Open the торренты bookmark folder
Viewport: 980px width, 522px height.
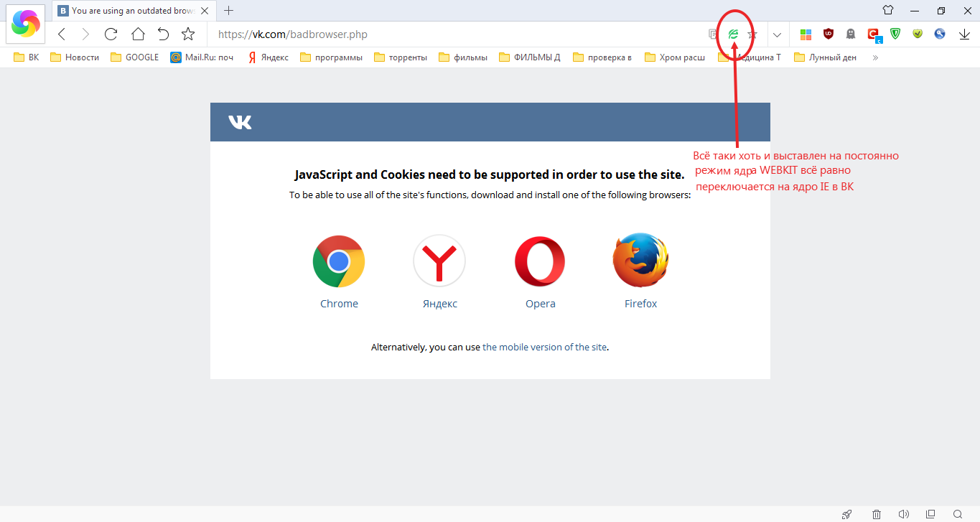401,57
